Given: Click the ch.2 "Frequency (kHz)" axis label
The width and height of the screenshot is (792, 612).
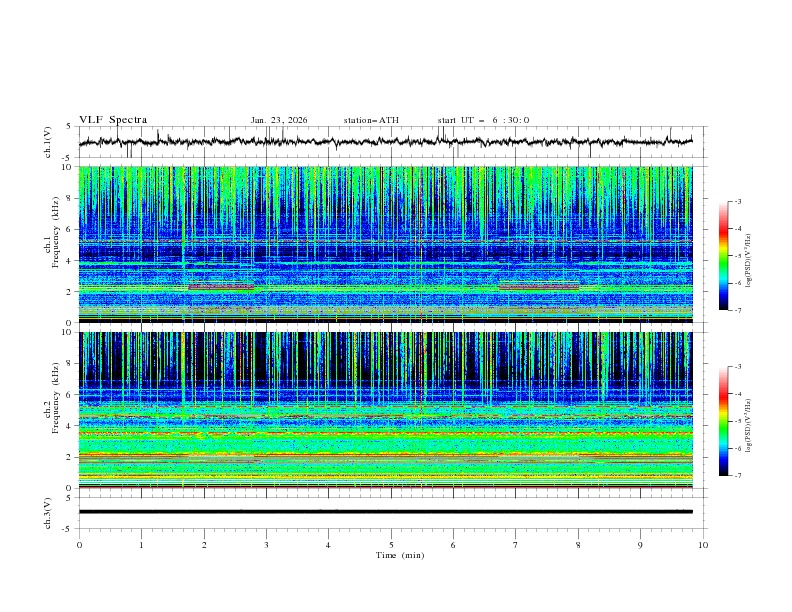Looking at the screenshot, I should [x=56, y=398].
